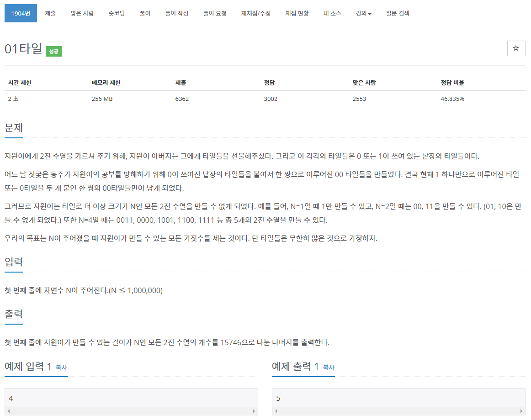Select the 1904번 problem tab

click(x=20, y=13)
